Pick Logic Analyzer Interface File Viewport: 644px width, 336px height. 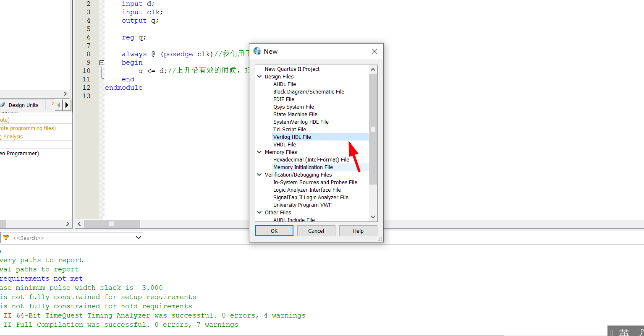pos(307,190)
